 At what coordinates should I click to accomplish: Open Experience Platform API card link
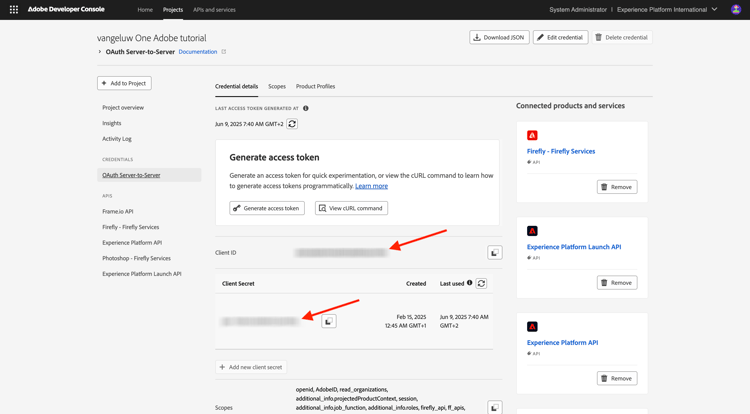click(x=562, y=342)
